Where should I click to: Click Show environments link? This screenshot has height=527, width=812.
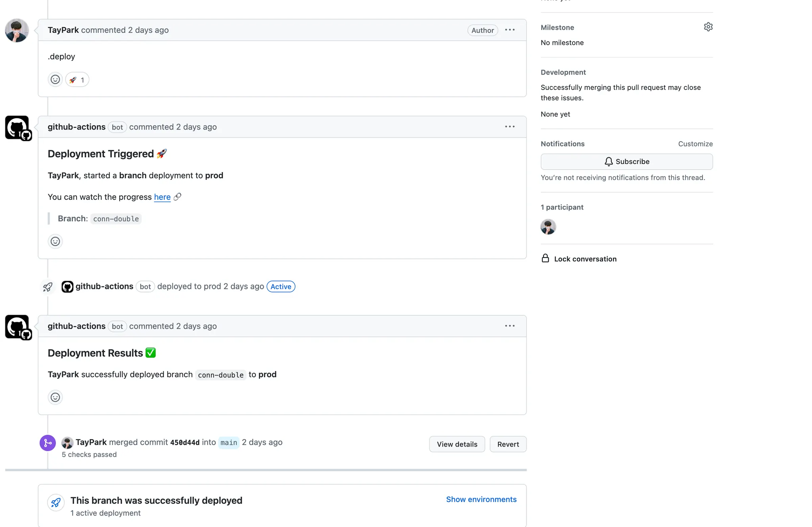(481, 499)
